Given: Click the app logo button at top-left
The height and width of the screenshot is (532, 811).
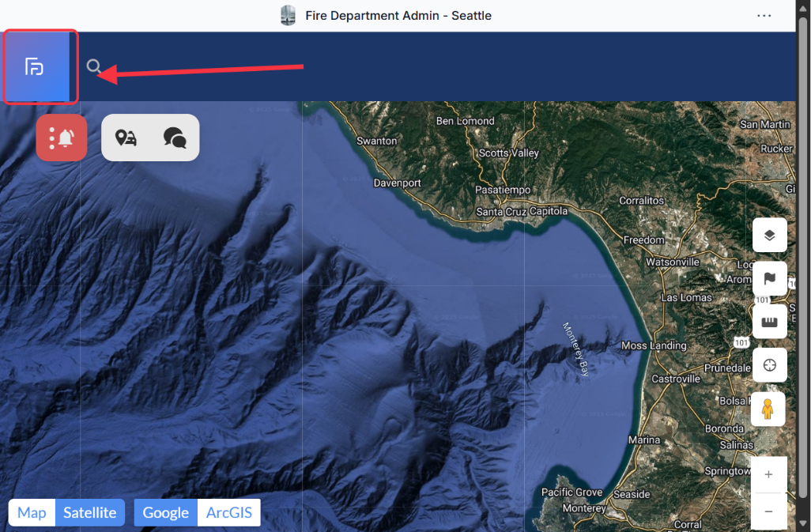Looking at the screenshot, I should pyautogui.click(x=35, y=67).
